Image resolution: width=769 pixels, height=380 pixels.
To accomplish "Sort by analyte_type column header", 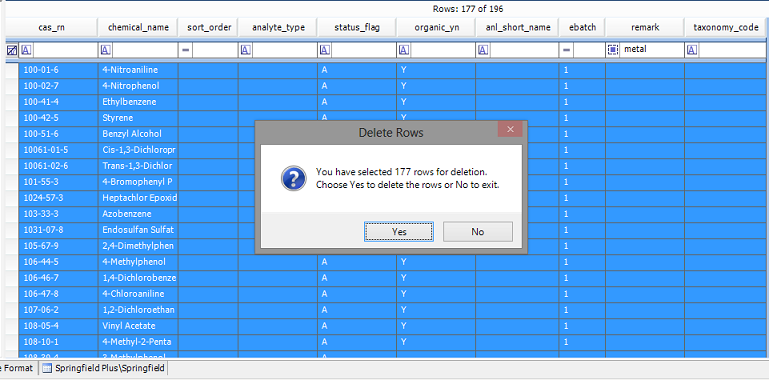I will click(x=278, y=27).
